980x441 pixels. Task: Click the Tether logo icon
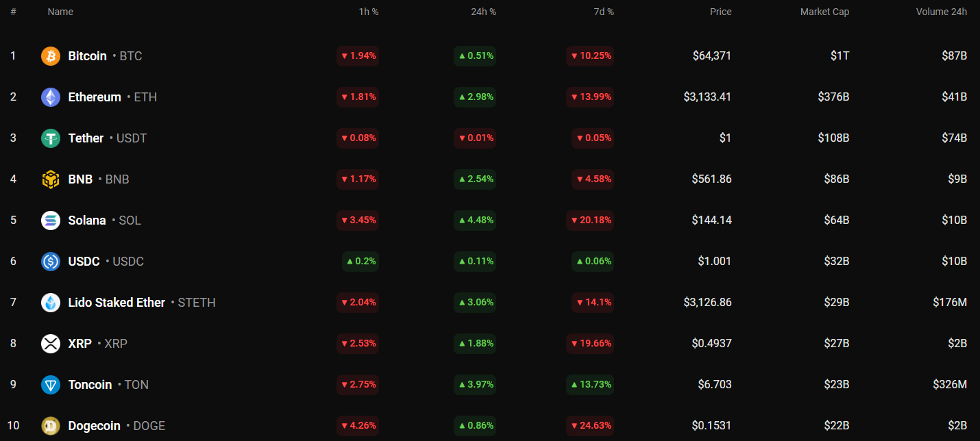click(x=51, y=138)
